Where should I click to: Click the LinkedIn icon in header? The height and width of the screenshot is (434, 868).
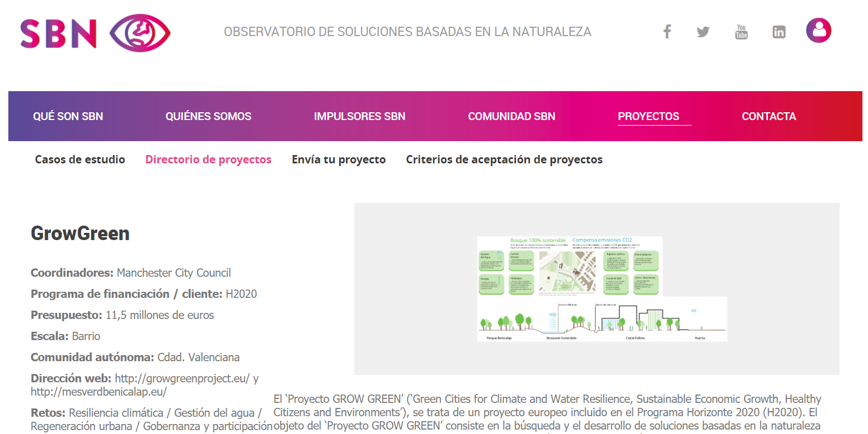[779, 32]
